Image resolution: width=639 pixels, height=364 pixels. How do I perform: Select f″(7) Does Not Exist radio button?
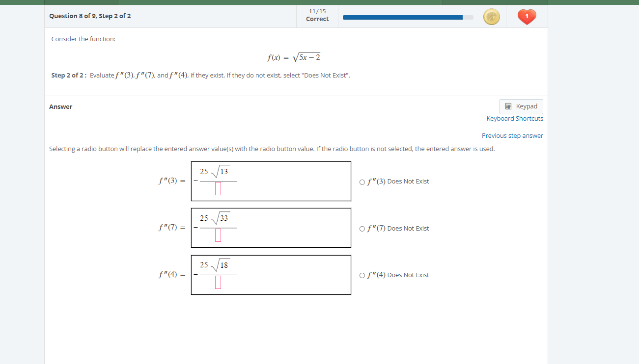pyautogui.click(x=362, y=229)
